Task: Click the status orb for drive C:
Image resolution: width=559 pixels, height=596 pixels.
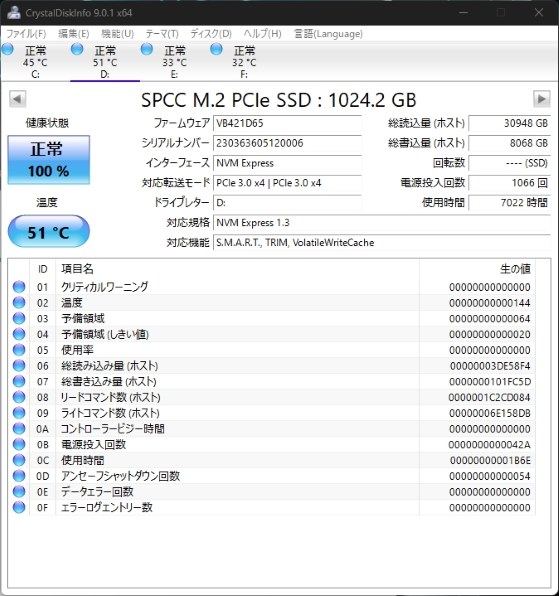Action: (8, 49)
